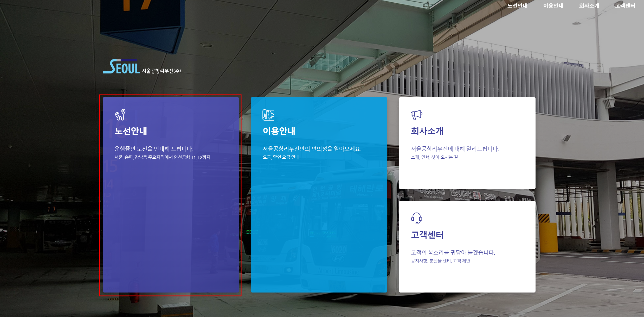Click '운행중인 노선을 안내해 드립니다.' text
This screenshot has width=644, height=317.
[x=154, y=149]
